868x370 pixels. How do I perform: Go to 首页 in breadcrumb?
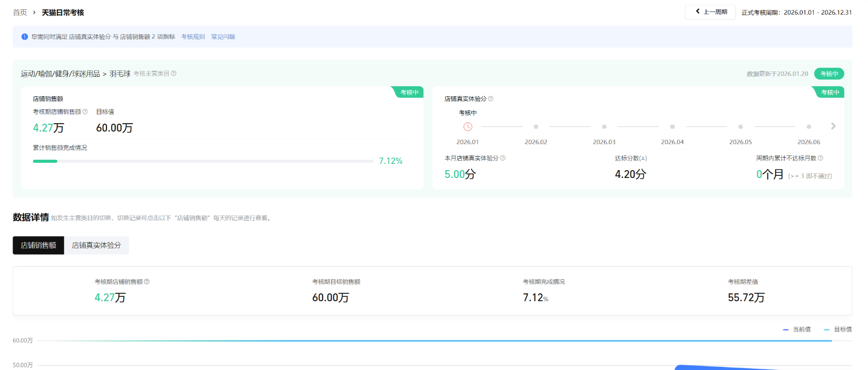[x=20, y=13]
